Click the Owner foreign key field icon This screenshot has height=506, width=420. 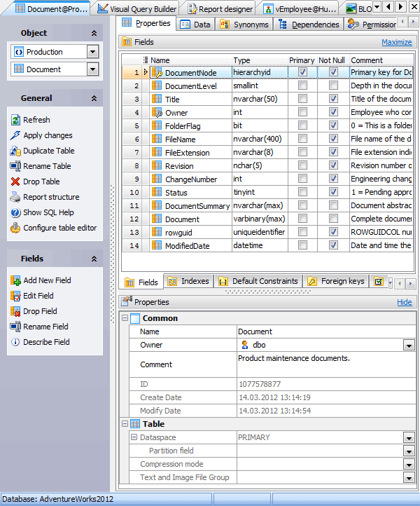157,112
